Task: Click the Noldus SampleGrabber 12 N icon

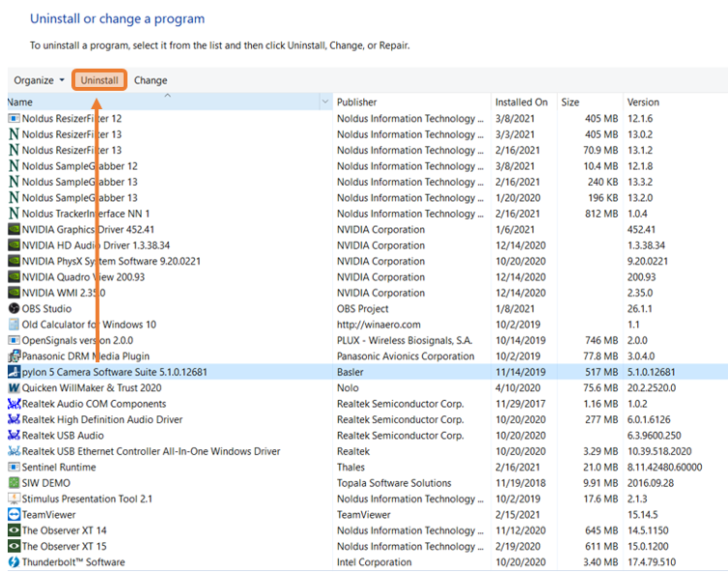Action: (14, 166)
